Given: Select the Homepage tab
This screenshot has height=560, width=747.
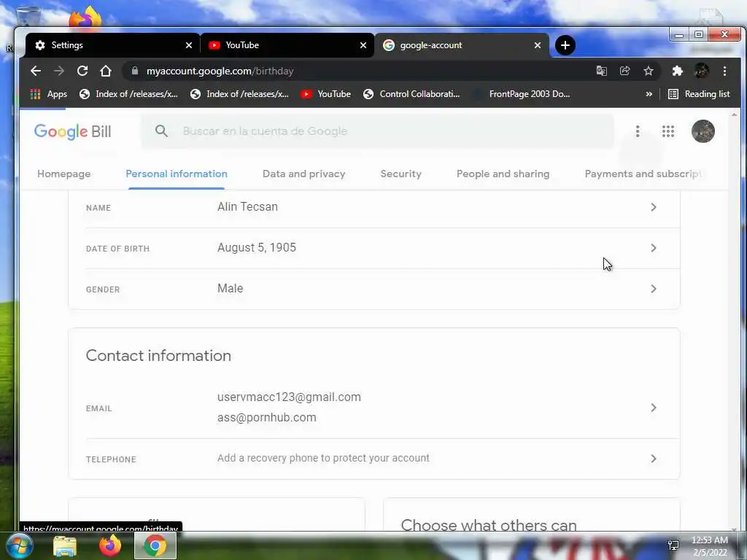Looking at the screenshot, I should pos(64,174).
